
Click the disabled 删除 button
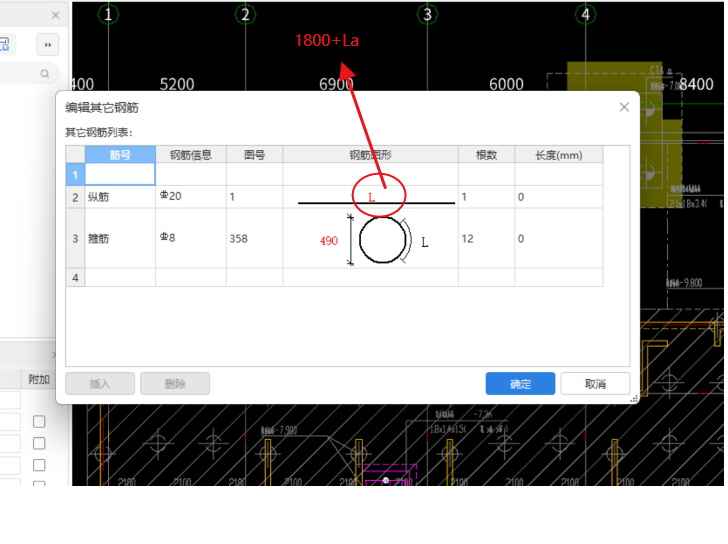coord(175,383)
